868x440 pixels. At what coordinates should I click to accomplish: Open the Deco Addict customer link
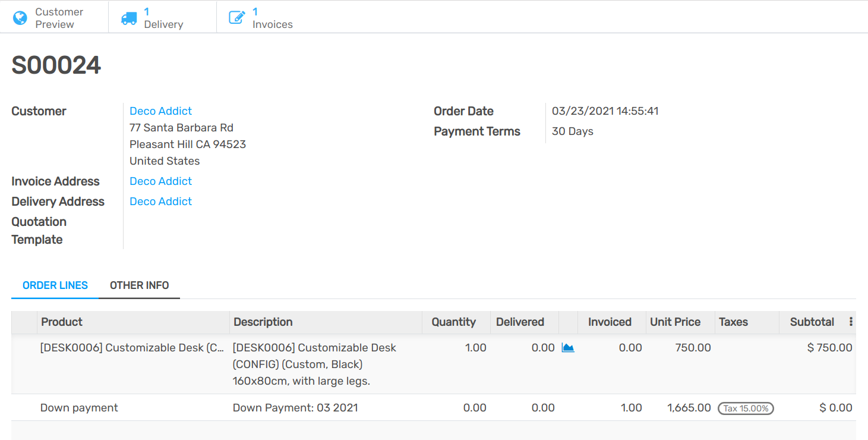(160, 111)
